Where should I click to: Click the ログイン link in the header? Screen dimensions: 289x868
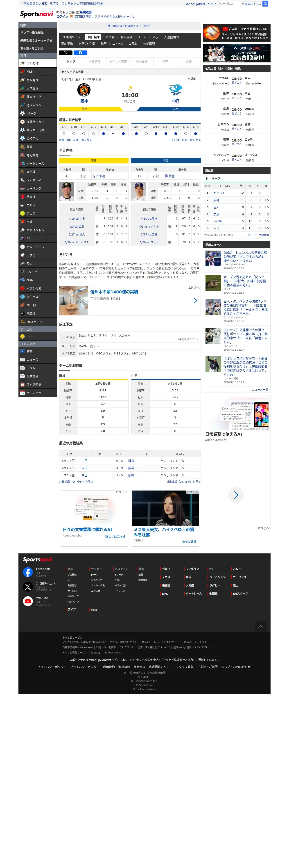[x=62, y=16]
